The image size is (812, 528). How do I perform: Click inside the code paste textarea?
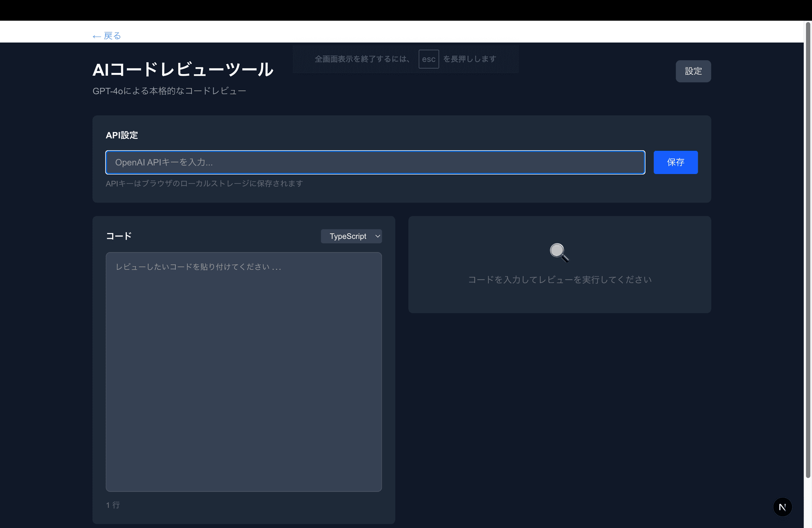(243, 371)
